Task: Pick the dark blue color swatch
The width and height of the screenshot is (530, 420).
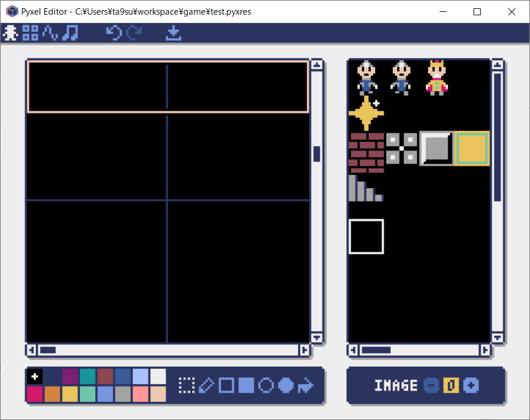Action: (123, 377)
